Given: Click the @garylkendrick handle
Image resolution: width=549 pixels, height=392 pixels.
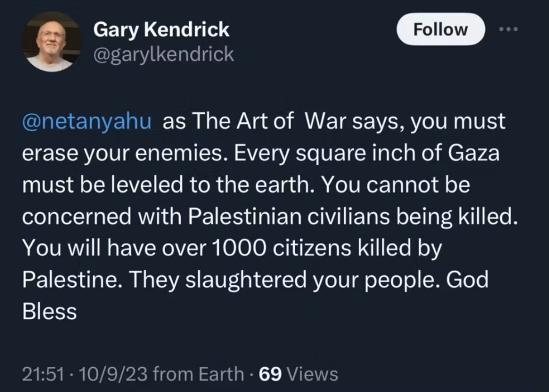Looking at the screenshot, I should tap(164, 54).
